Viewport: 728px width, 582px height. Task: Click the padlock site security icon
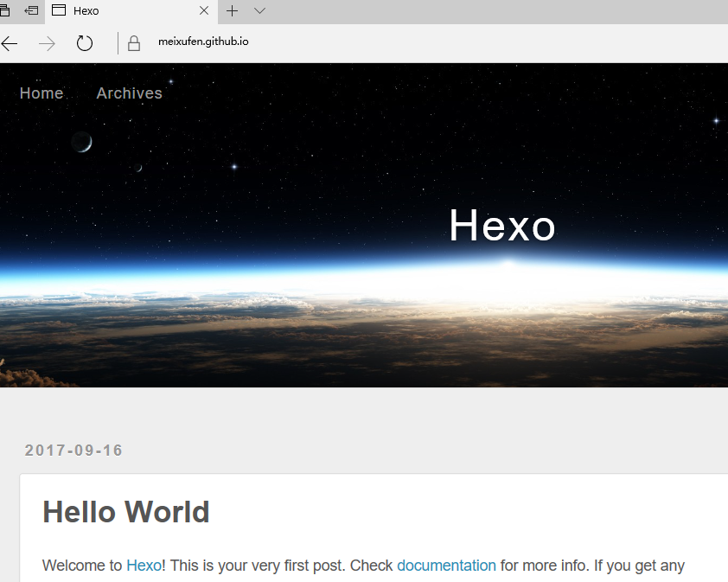point(134,43)
